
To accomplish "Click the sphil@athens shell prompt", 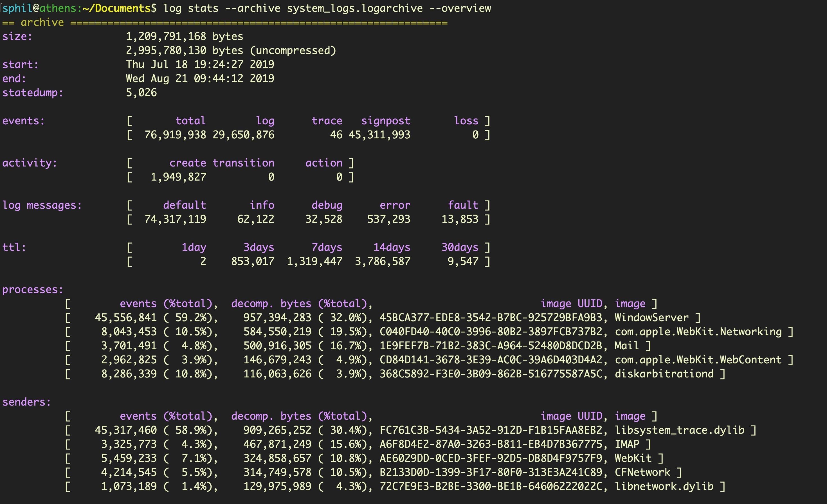I will 40,8.
